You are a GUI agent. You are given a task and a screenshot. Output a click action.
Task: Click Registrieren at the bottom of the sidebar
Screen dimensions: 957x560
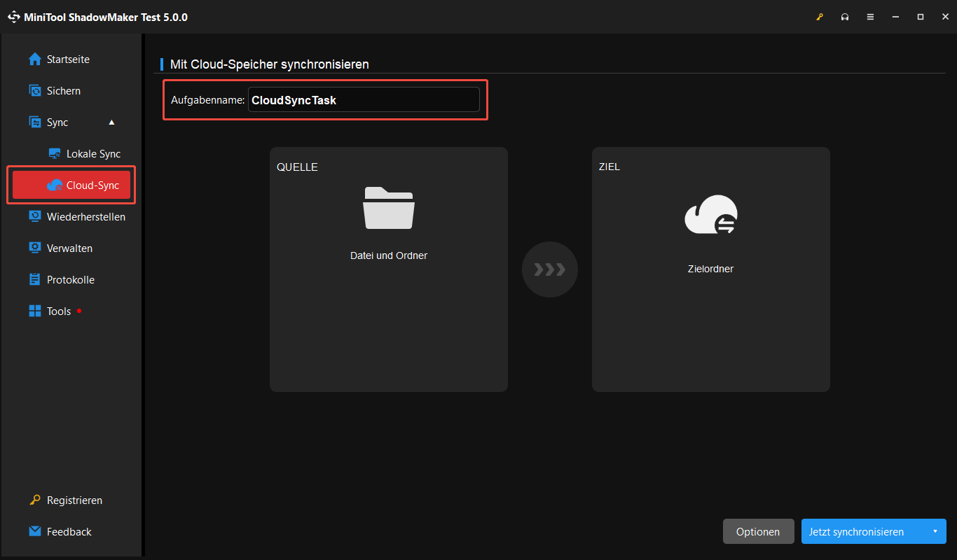tap(65, 500)
